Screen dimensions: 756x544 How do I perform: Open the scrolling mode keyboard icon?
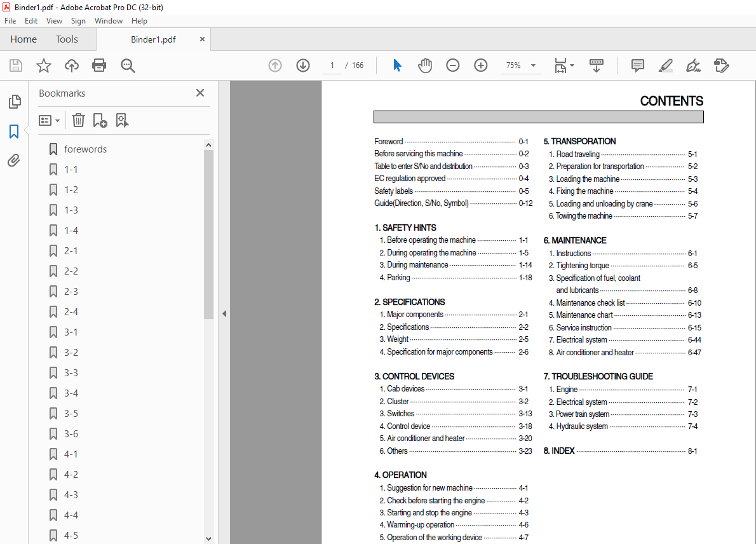click(x=597, y=65)
